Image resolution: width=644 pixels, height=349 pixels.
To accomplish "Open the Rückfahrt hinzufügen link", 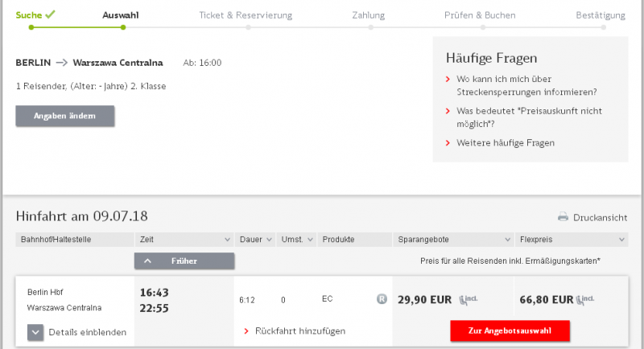I will (x=300, y=331).
